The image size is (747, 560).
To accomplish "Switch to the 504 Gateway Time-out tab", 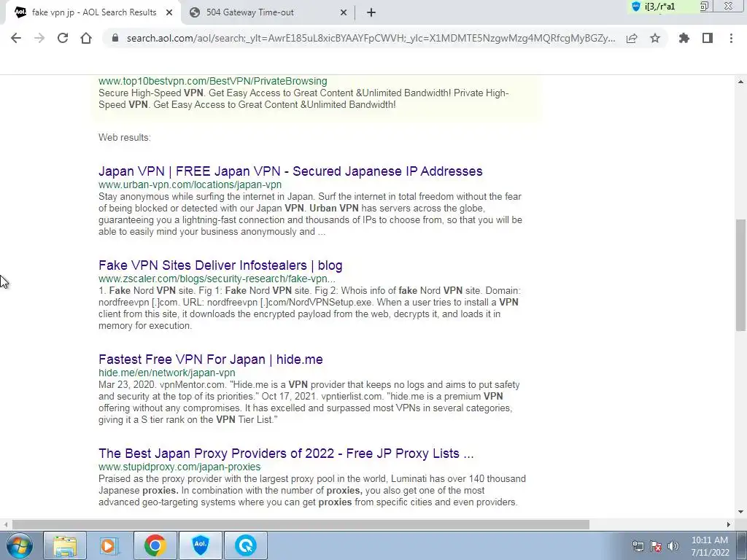I will point(267,12).
